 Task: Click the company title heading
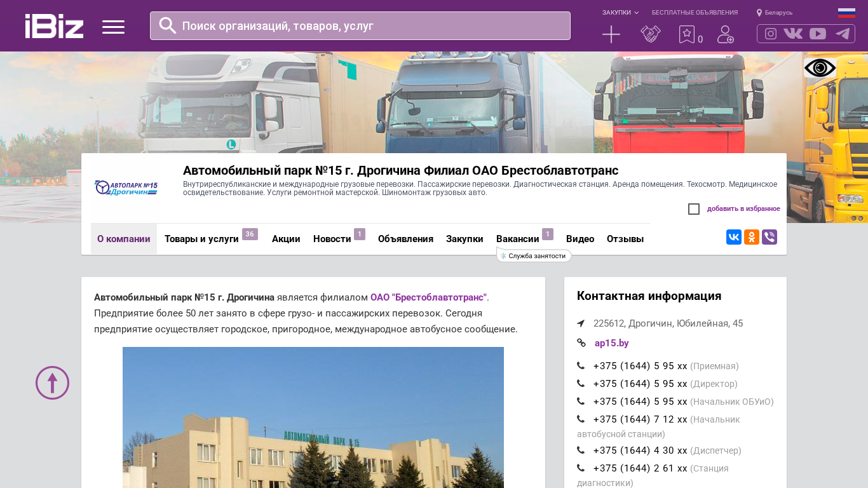coord(400,170)
